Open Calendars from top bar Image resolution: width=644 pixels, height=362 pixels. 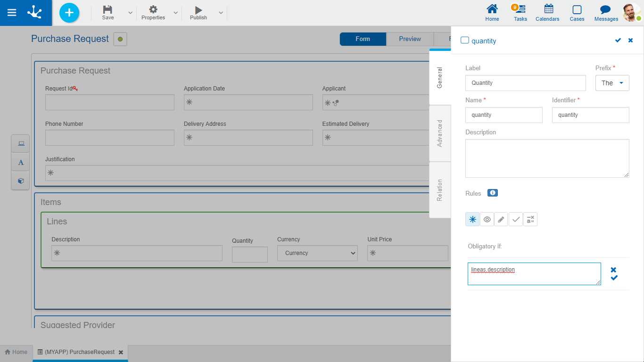click(x=547, y=13)
